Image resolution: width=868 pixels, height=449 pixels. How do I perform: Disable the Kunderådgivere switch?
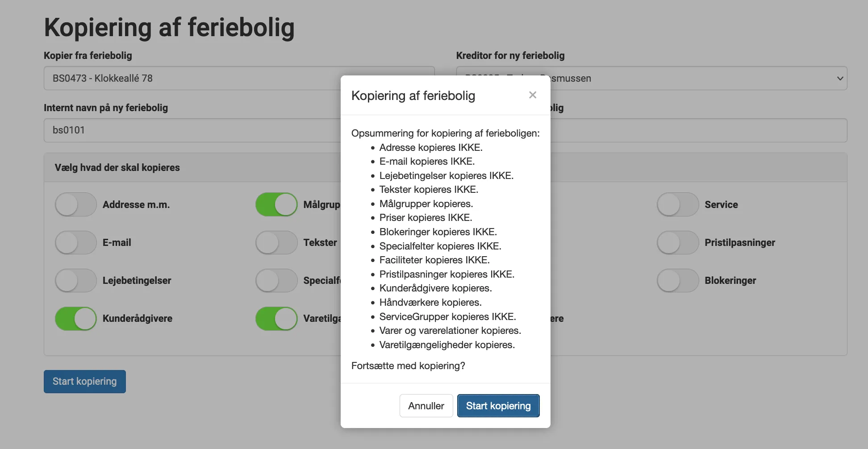pos(76,319)
